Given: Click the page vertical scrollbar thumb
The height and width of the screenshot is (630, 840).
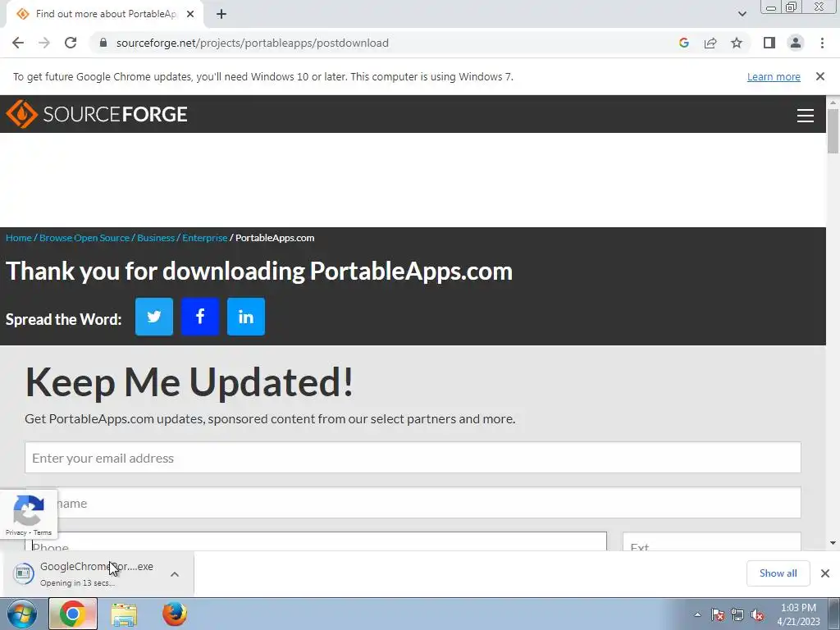Looking at the screenshot, I should [833, 130].
